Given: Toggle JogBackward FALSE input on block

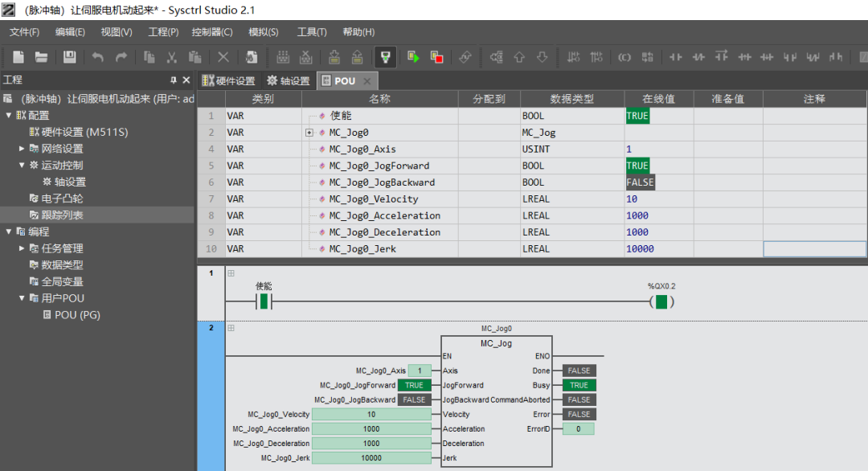Looking at the screenshot, I should point(414,399).
